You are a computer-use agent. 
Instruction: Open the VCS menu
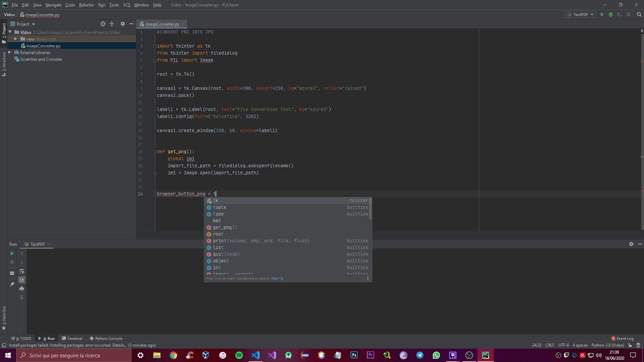click(x=126, y=5)
